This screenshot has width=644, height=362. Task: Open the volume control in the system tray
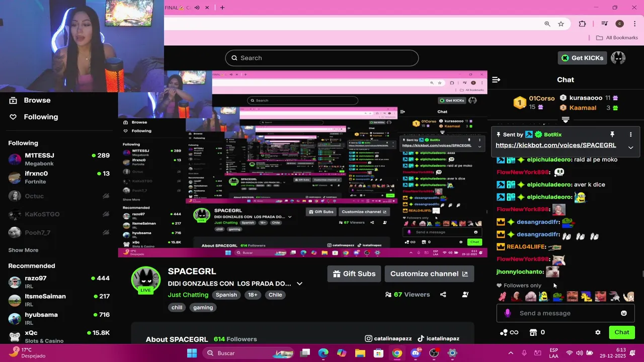click(580, 353)
